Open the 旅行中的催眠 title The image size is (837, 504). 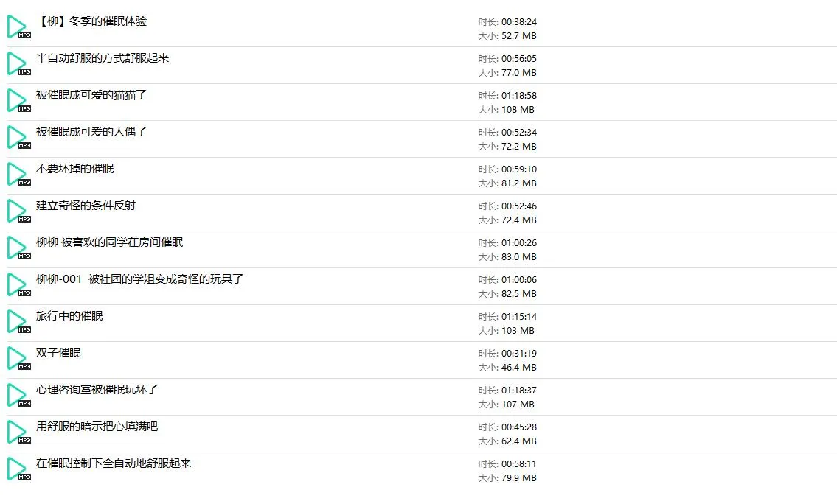point(69,316)
